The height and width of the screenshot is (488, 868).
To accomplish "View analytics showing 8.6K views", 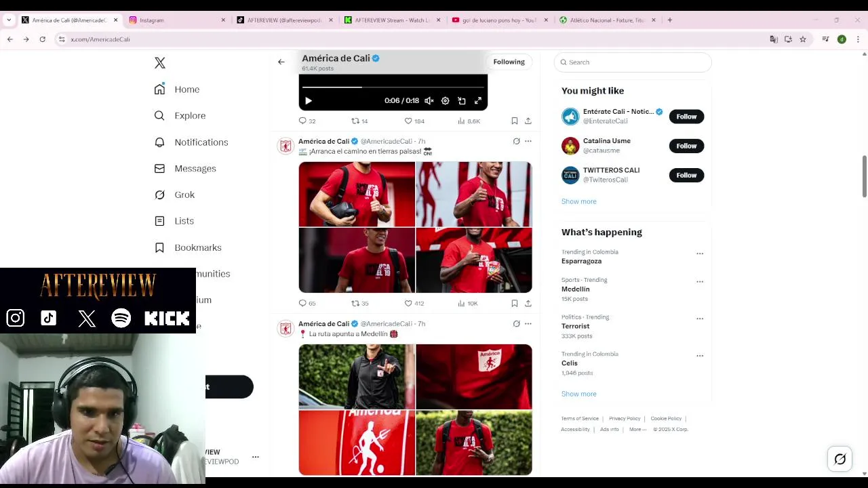I will (469, 121).
